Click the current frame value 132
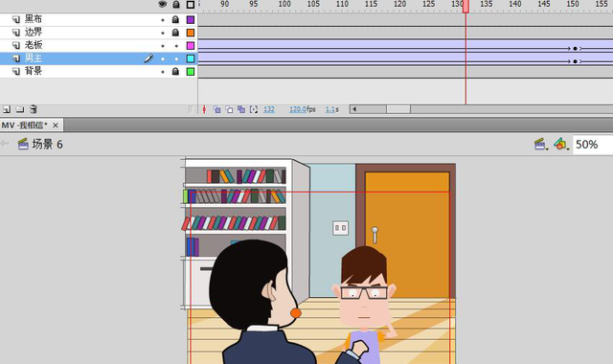The width and height of the screenshot is (613, 364). [269, 109]
